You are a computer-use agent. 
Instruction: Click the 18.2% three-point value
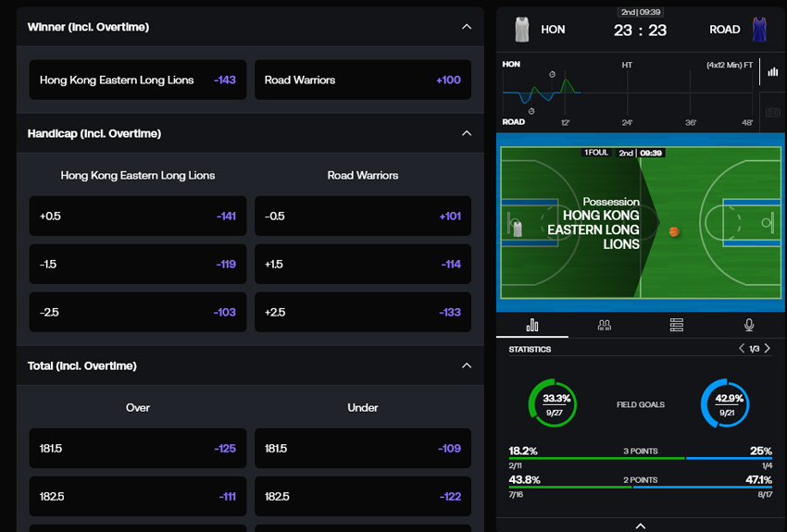523,451
